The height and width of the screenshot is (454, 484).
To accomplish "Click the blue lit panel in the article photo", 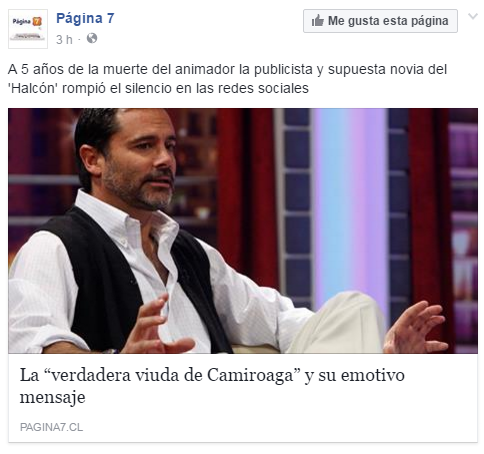I will 349,207.
